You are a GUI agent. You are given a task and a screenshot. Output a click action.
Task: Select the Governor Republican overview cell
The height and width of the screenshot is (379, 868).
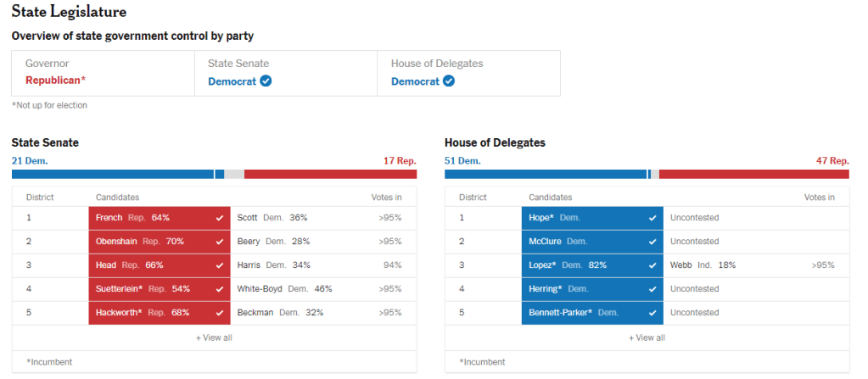pos(103,73)
